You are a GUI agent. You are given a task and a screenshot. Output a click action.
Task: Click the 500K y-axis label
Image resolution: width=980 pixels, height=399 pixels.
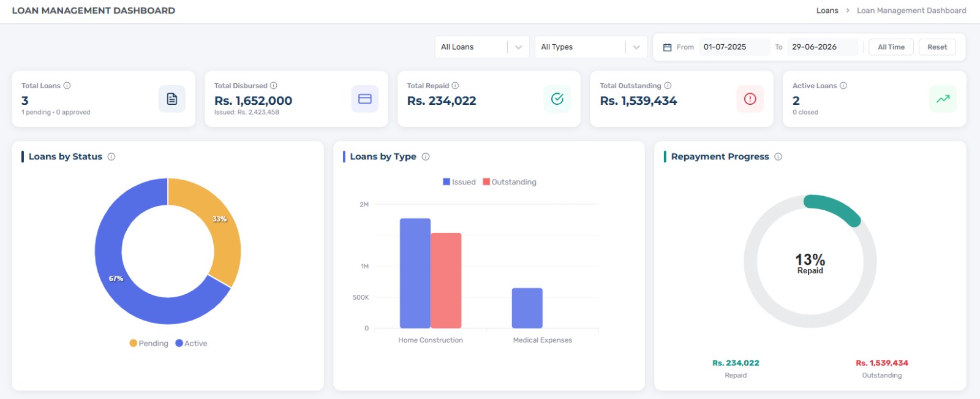[361, 297]
